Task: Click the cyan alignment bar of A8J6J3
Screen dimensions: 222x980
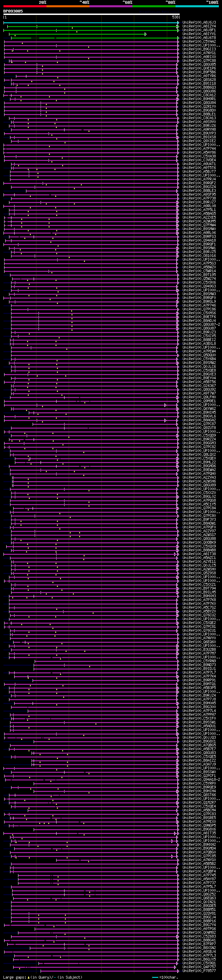Action: click(x=91, y=23)
